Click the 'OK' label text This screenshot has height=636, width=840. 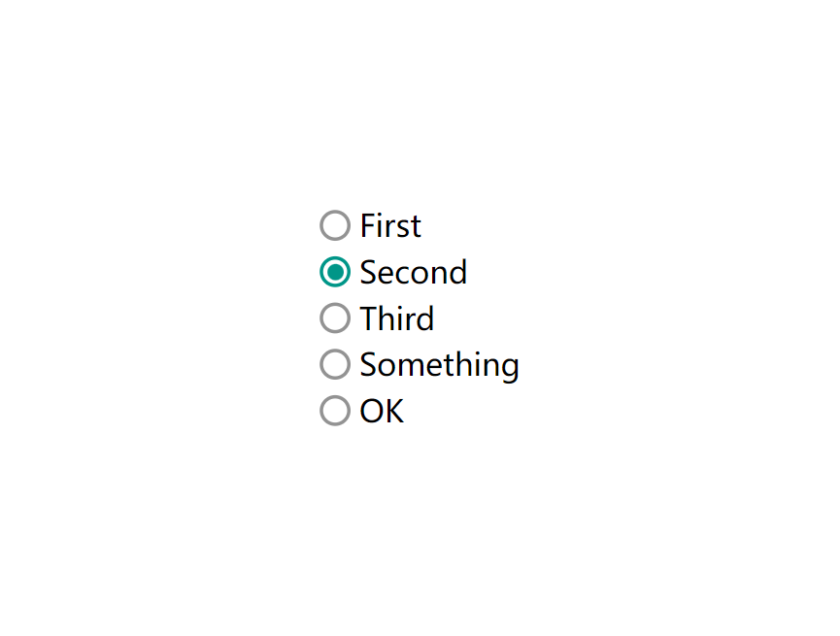point(382,411)
